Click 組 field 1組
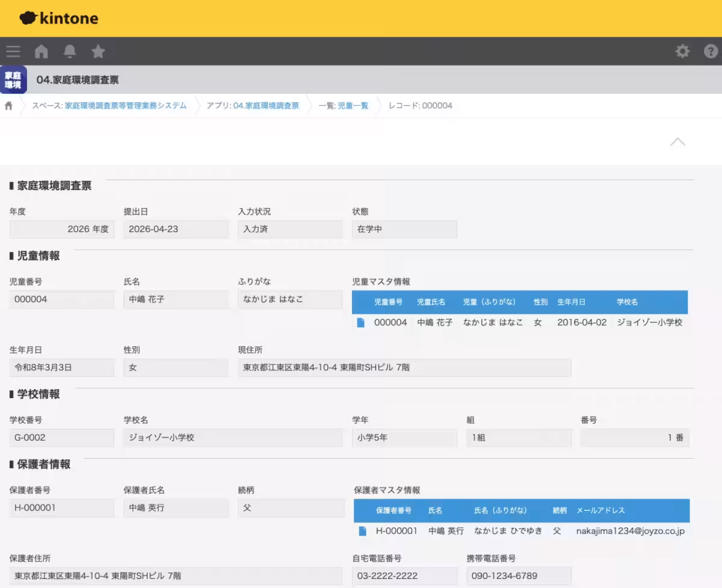722x588 pixels. point(519,438)
